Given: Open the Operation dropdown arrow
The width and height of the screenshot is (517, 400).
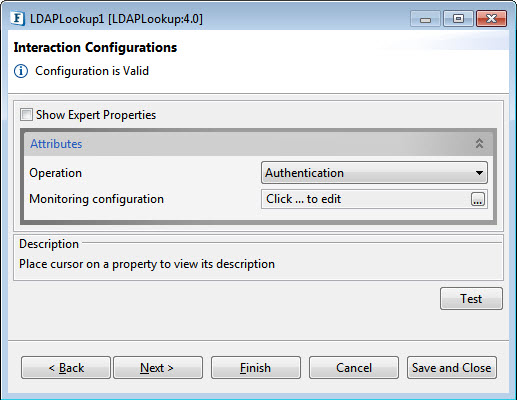Looking at the screenshot, I should click(479, 173).
